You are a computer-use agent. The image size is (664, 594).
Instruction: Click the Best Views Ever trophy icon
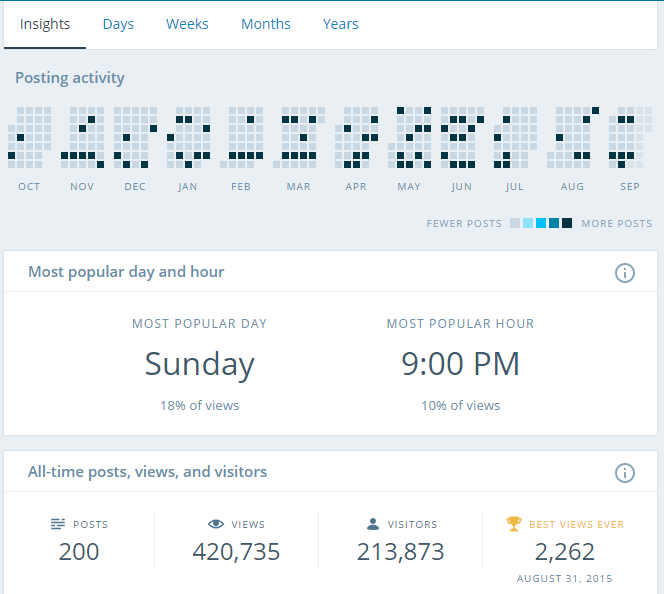[514, 523]
